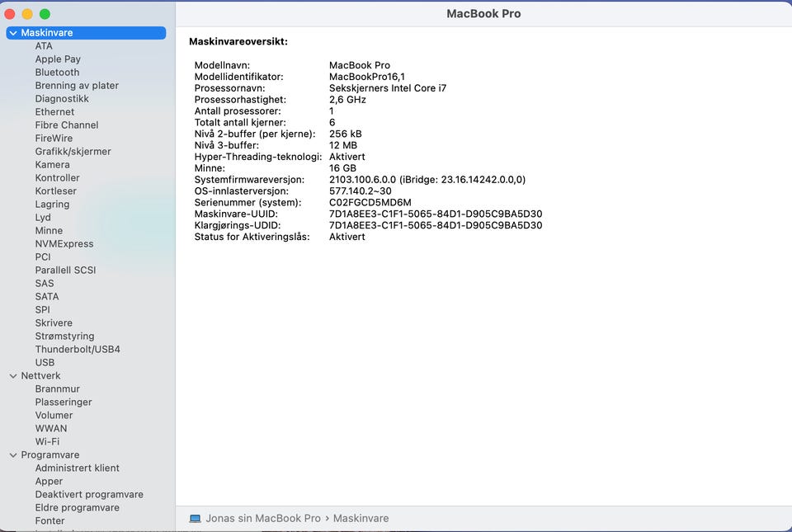Image resolution: width=792 pixels, height=532 pixels.
Task: Open SATA in the sidebar
Action: click(x=47, y=296)
